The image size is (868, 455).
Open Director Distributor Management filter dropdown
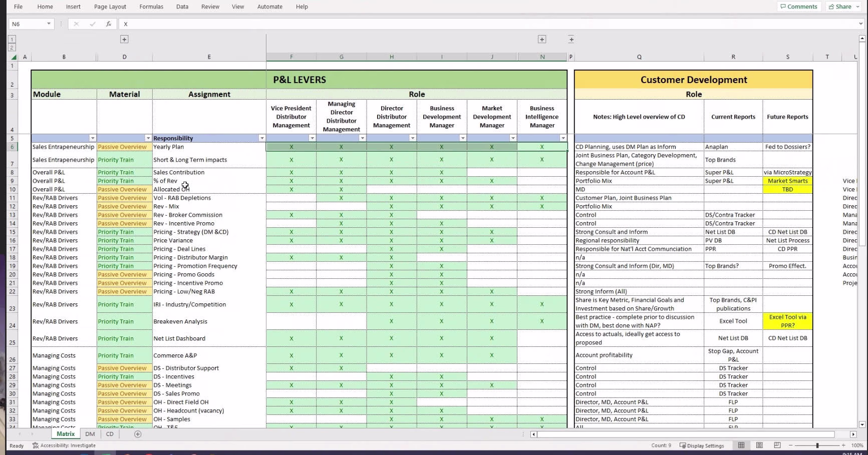click(412, 138)
